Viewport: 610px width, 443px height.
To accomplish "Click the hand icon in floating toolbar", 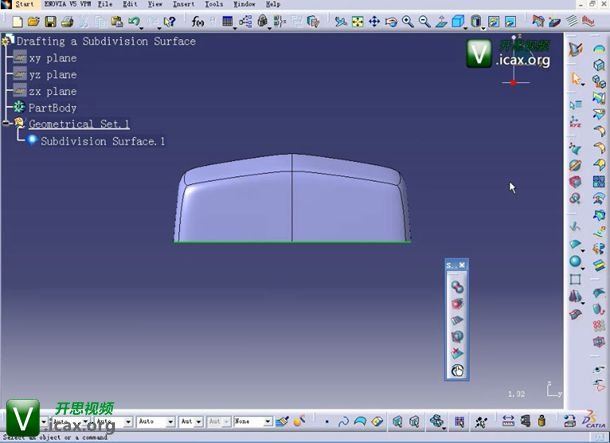I will coord(456,370).
